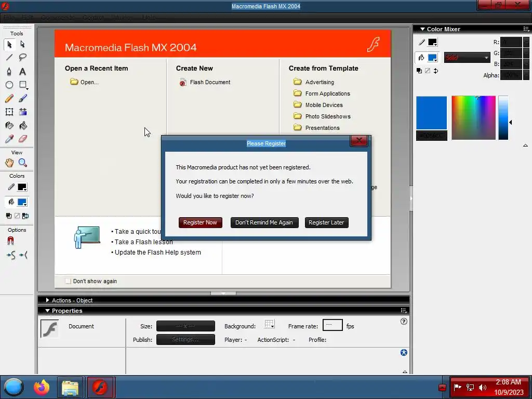Open the G value slider dropdown

coord(526,53)
